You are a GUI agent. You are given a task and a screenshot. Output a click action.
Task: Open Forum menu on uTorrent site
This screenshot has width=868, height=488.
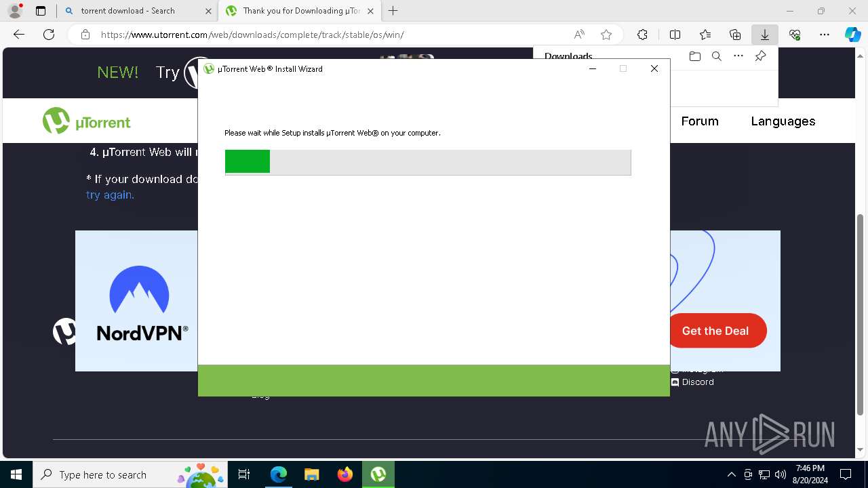pyautogui.click(x=699, y=121)
